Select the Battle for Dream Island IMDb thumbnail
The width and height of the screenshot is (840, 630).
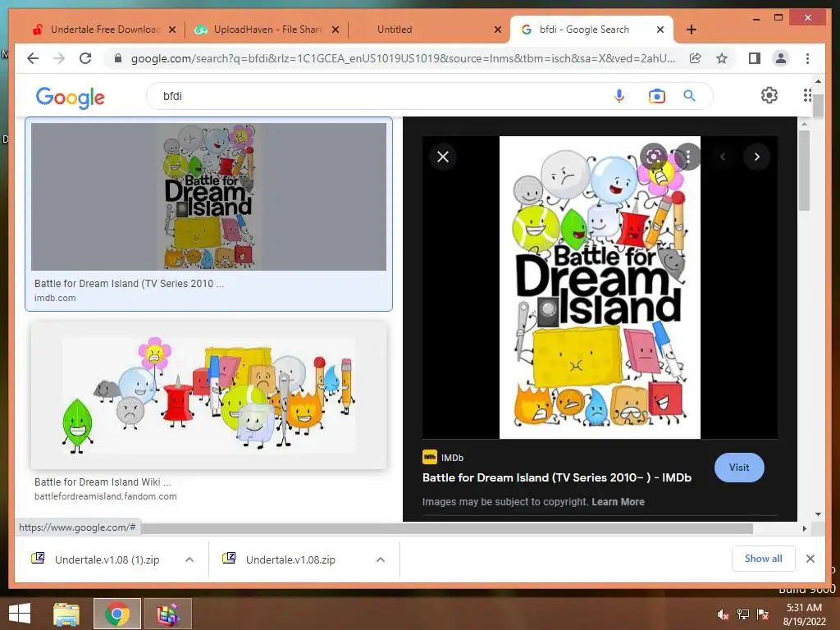(208, 197)
